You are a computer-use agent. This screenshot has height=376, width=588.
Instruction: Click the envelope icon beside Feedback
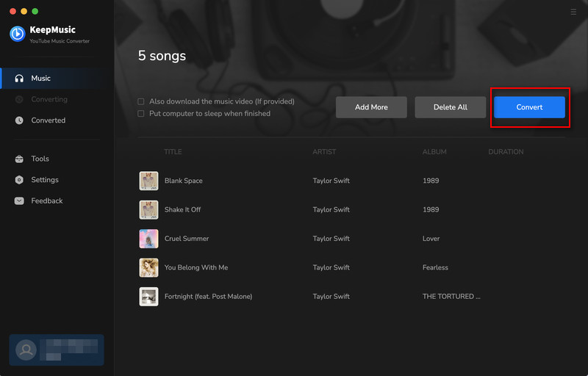point(19,200)
